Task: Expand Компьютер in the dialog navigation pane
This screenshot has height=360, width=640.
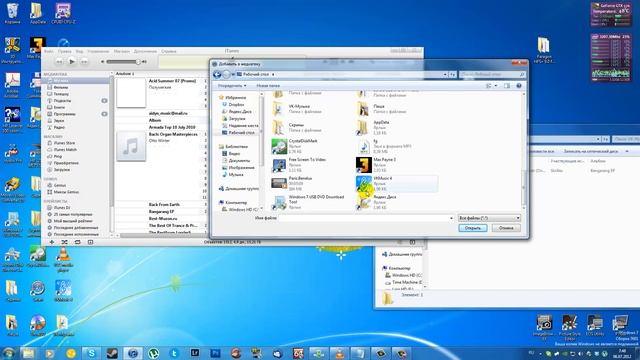Action: click(x=236, y=202)
